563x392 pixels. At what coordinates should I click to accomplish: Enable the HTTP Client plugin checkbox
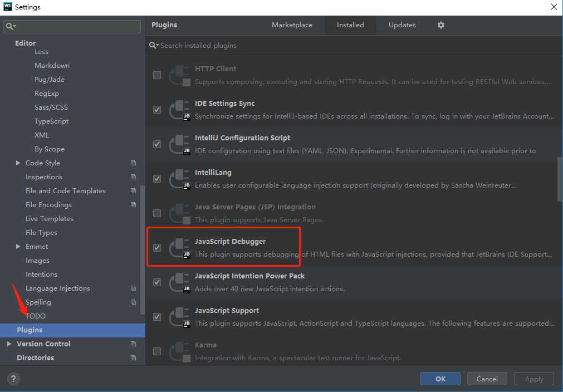157,75
